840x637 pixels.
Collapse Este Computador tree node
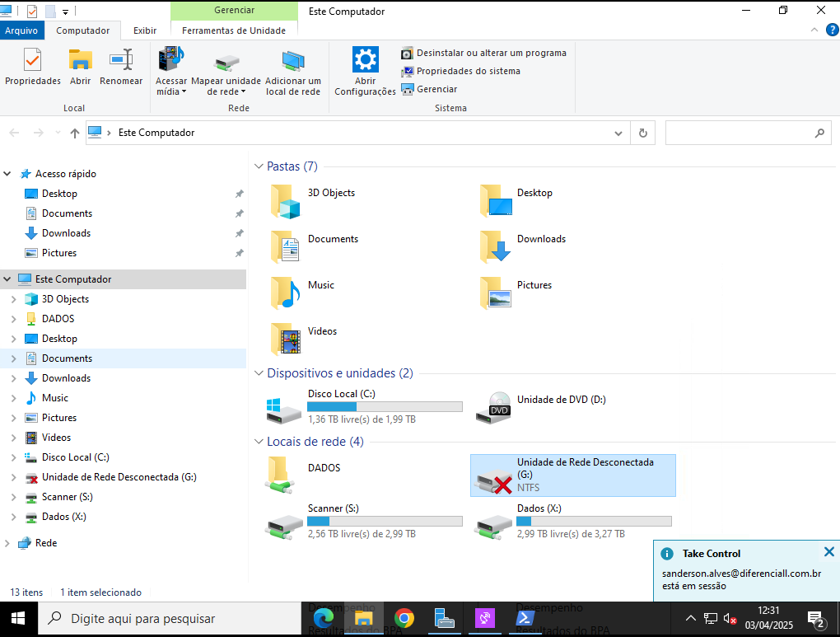7,279
